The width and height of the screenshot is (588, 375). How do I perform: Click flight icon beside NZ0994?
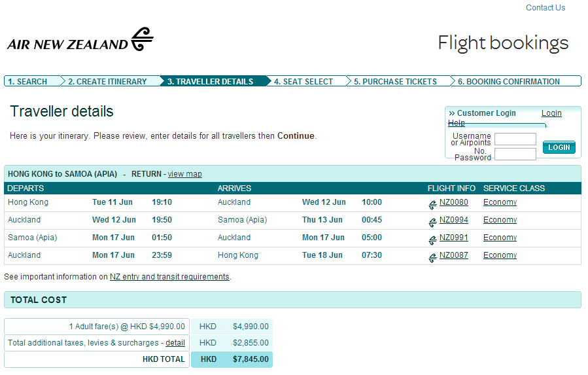click(x=432, y=222)
